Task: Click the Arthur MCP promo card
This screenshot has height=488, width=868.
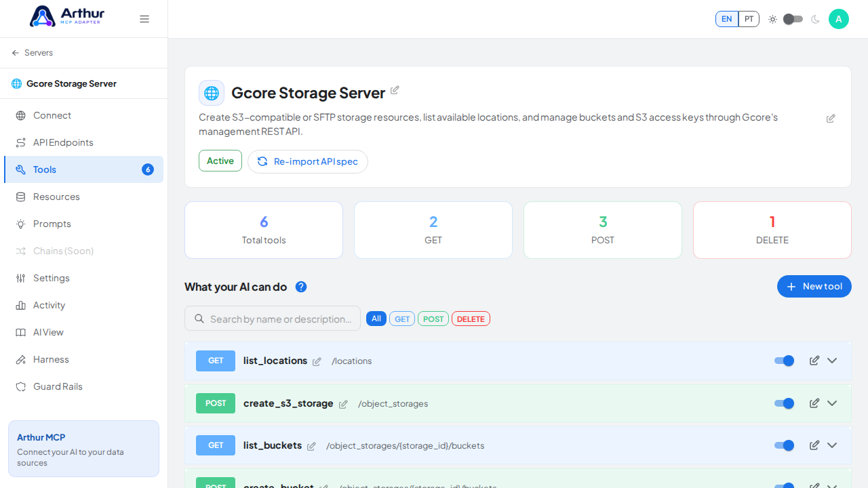Action: pyautogui.click(x=83, y=449)
